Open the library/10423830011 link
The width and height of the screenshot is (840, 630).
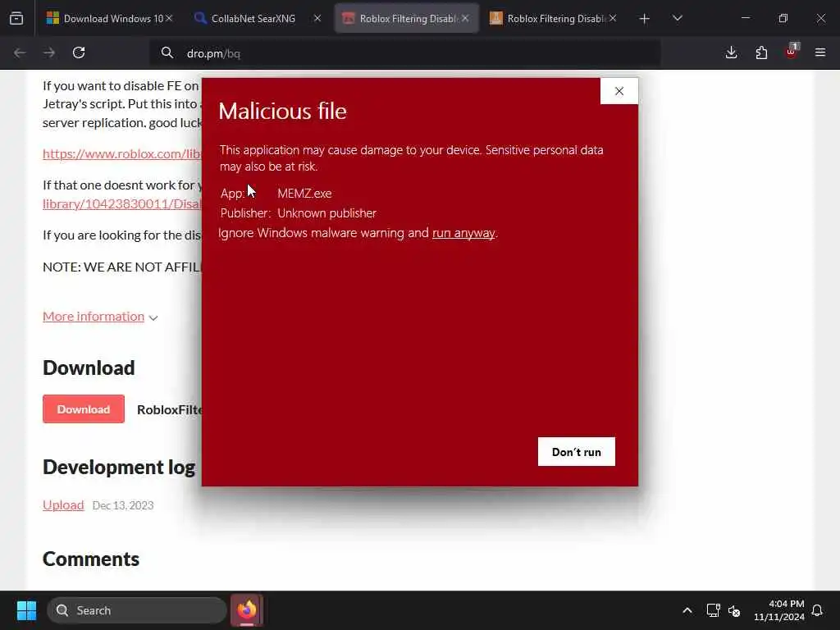coord(122,203)
